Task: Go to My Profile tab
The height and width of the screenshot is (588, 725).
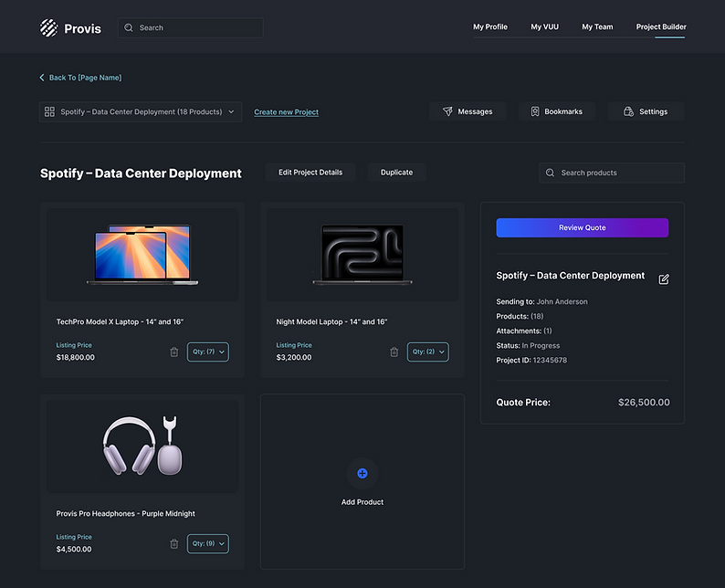Action: click(x=490, y=26)
